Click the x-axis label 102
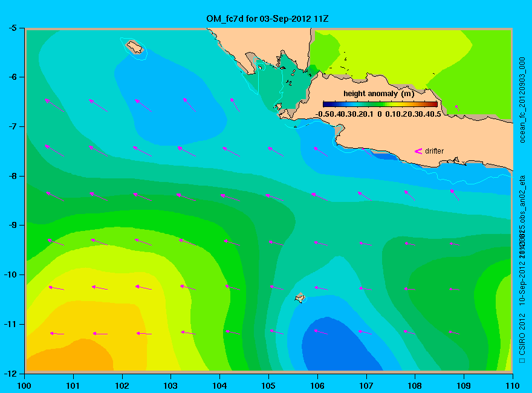This screenshot has width=532, height=393. click(122, 386)
